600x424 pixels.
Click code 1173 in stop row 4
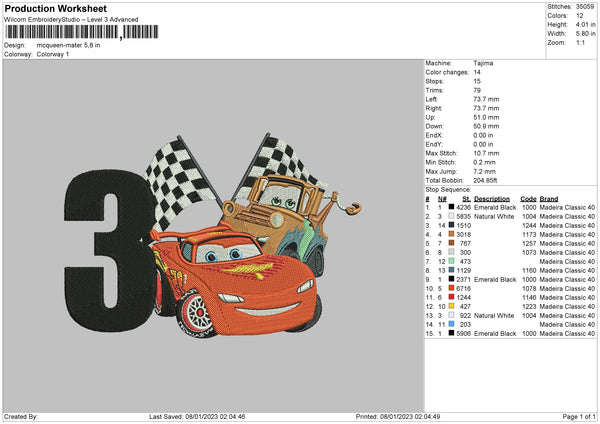coord(529,234)
